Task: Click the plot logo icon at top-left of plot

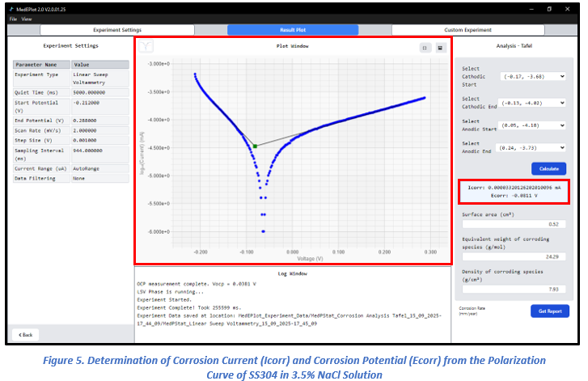Action: click(x=146, y=47)
